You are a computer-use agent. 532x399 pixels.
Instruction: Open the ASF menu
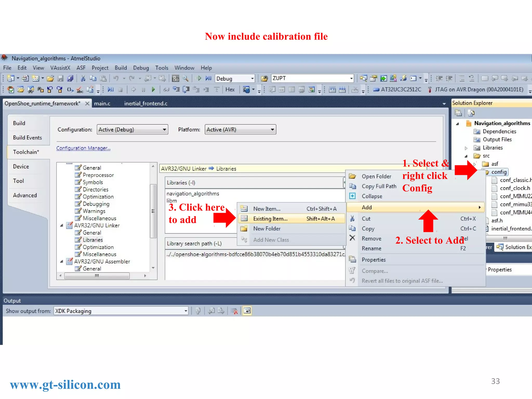(x=81, y=68)
